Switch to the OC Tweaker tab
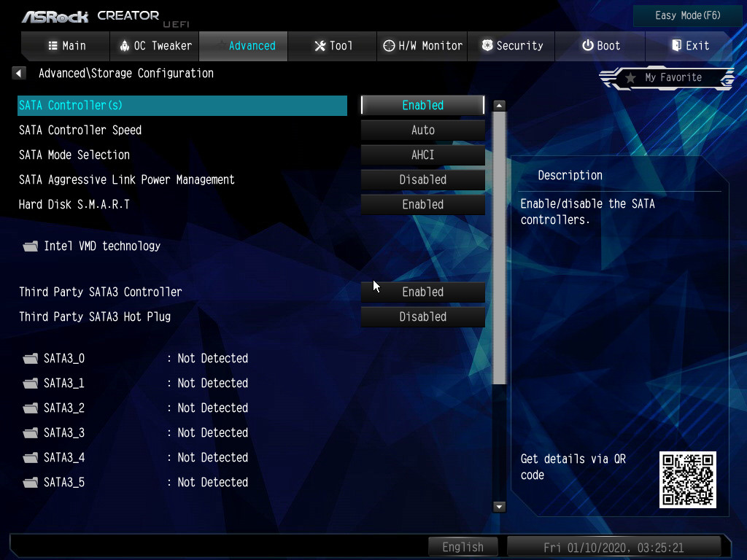The image size is (747, 560). 155,46
